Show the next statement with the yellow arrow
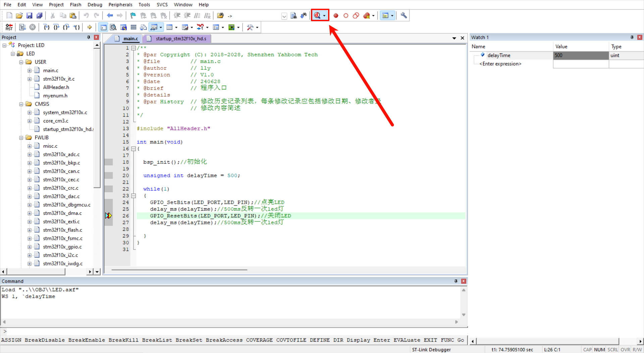644x353 pixels. click(x=90, y=27)
